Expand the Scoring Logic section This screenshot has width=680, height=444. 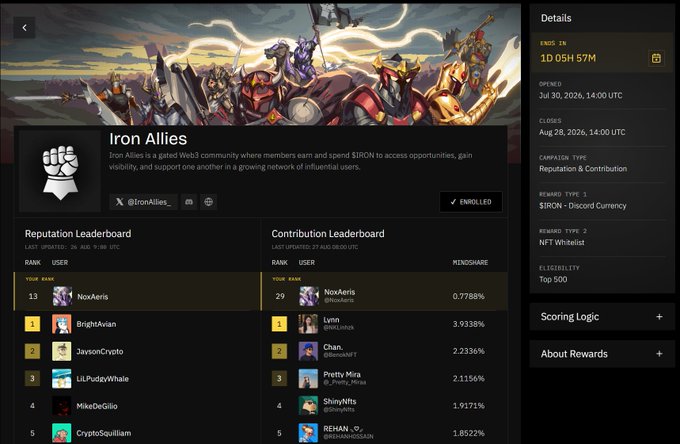click(602, 317)
